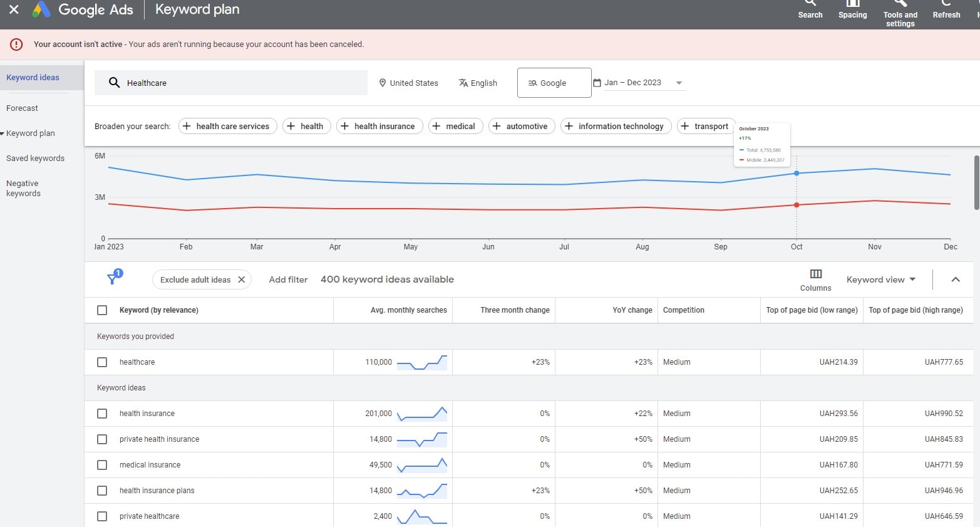
Task: Add the 'health' broaden suggestion
Action: point(307,126)
